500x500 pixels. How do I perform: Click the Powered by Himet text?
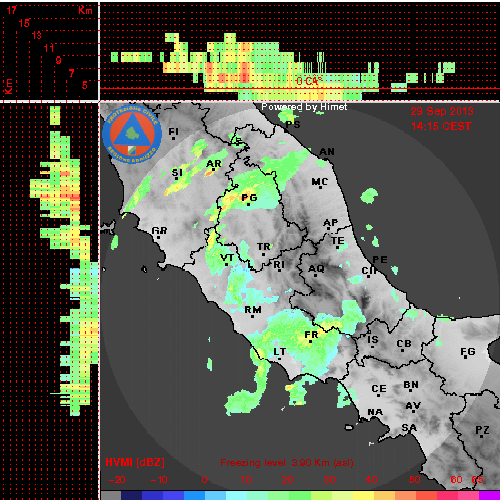coord(304,107)
